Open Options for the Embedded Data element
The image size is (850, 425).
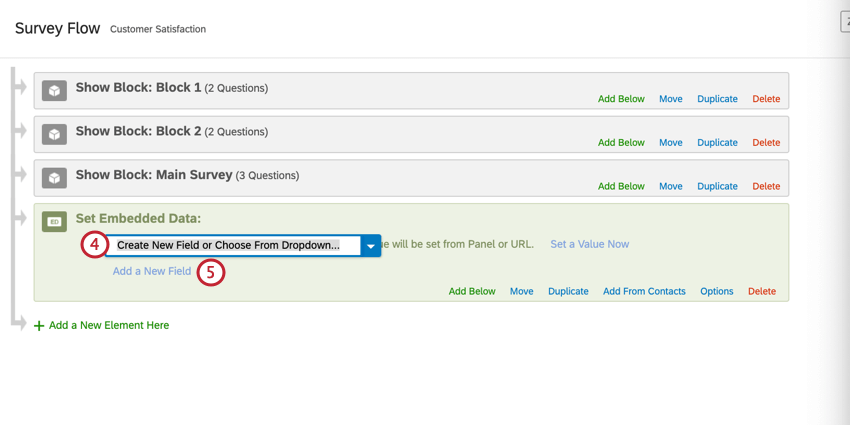pyautogui.click(x=716, y=292)
